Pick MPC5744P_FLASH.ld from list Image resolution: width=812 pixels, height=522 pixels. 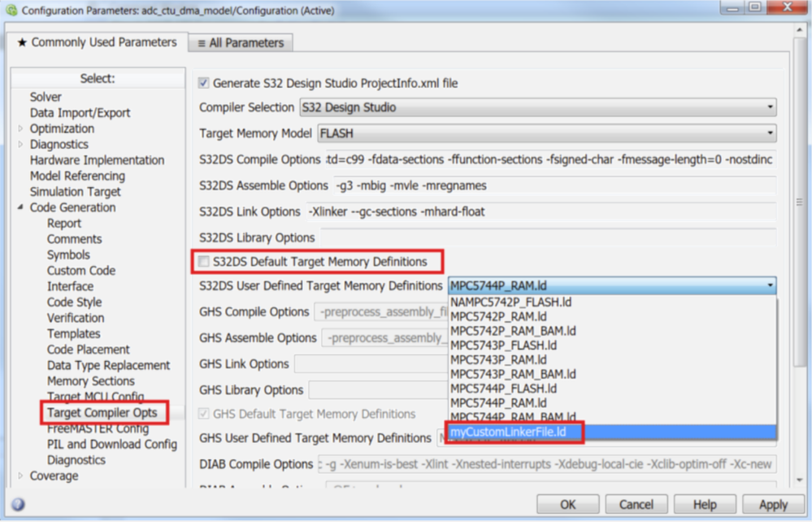[x=612, y=389]
